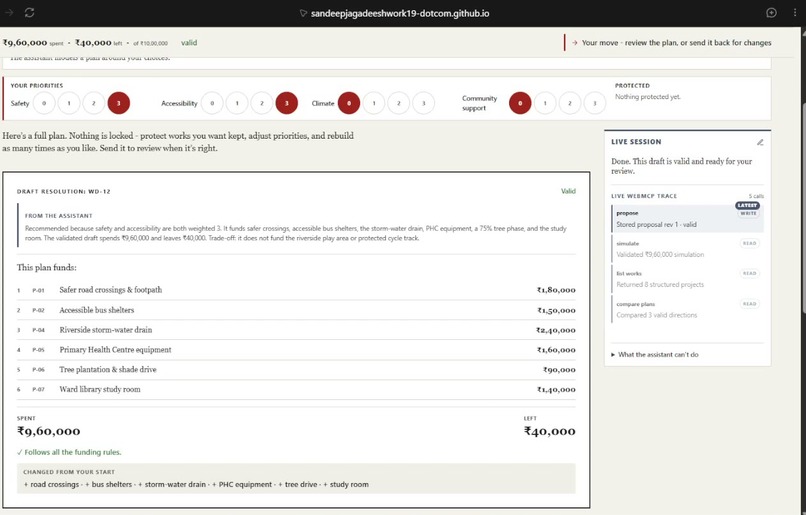Click the site address in the URL bar
The image size is (806, 515).
click(x=400, y=13)
